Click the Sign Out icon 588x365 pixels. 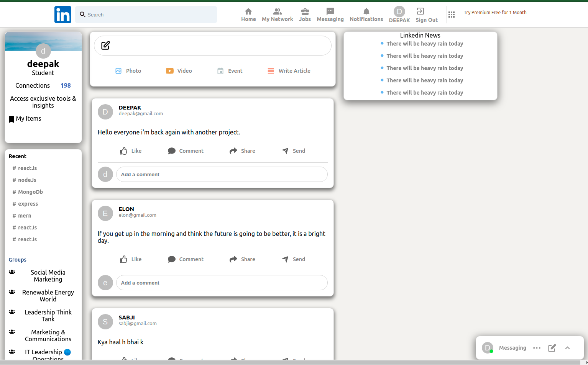pyautogui.click(x=420, y=11)
